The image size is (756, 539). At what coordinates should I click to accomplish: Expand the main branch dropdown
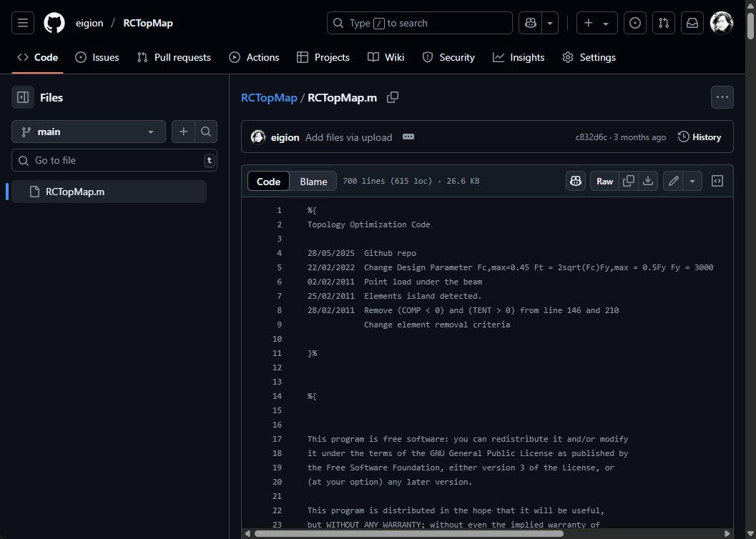click(89, 132)
